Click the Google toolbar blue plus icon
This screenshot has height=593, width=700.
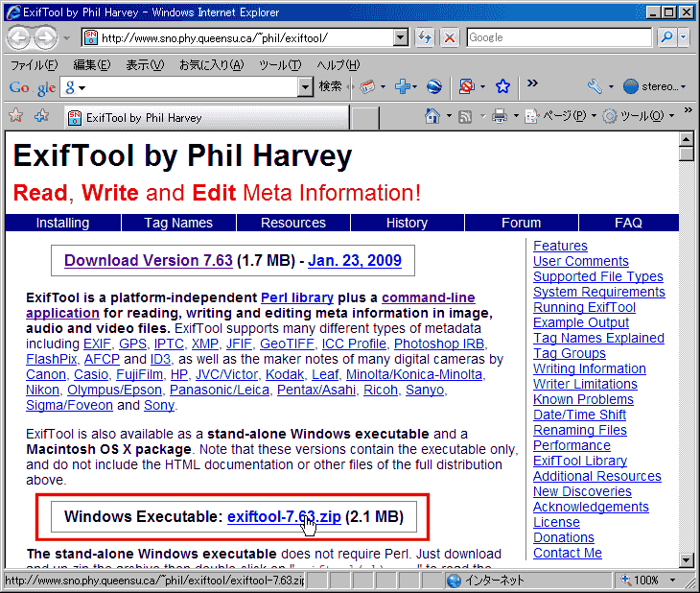click(402, 86)
